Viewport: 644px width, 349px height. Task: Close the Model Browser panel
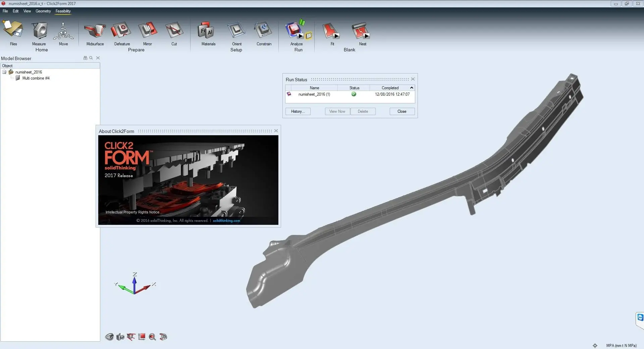(x=98, y=58)
